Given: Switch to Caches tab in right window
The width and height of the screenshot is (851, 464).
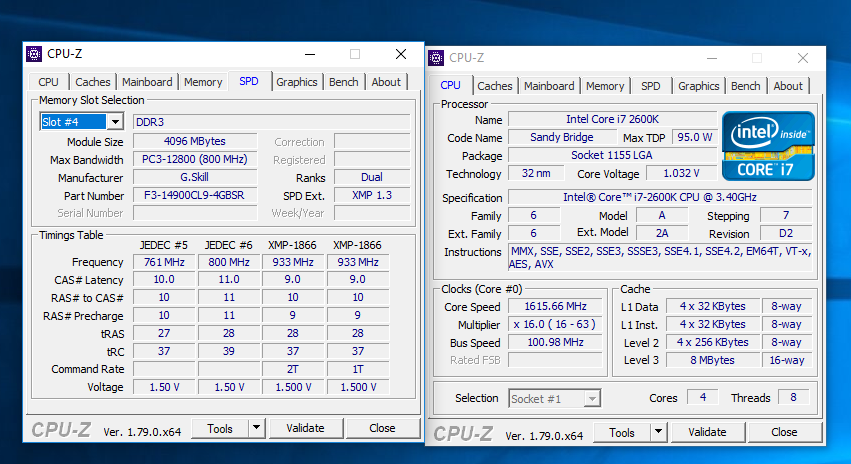Looking at the screenshot, I should 494,86.
